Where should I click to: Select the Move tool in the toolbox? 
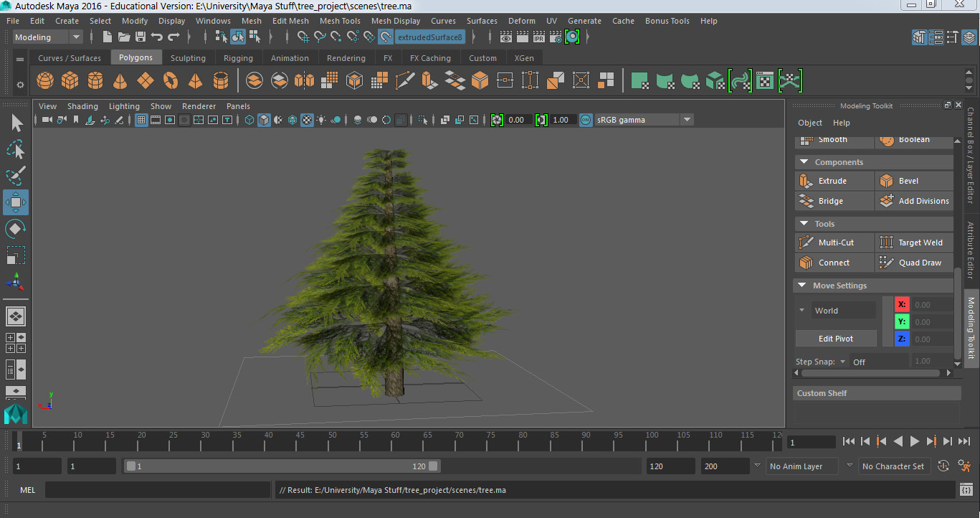(15, 202)
